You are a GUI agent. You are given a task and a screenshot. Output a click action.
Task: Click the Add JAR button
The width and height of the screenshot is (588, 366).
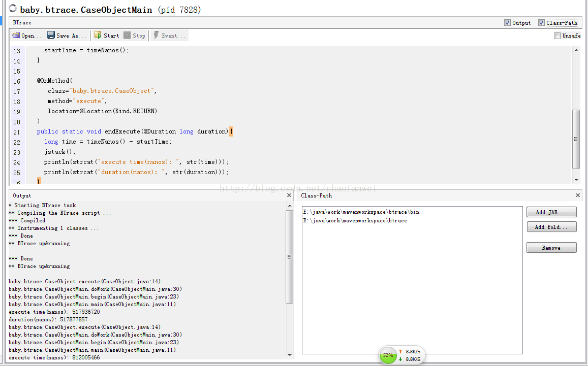551,212
